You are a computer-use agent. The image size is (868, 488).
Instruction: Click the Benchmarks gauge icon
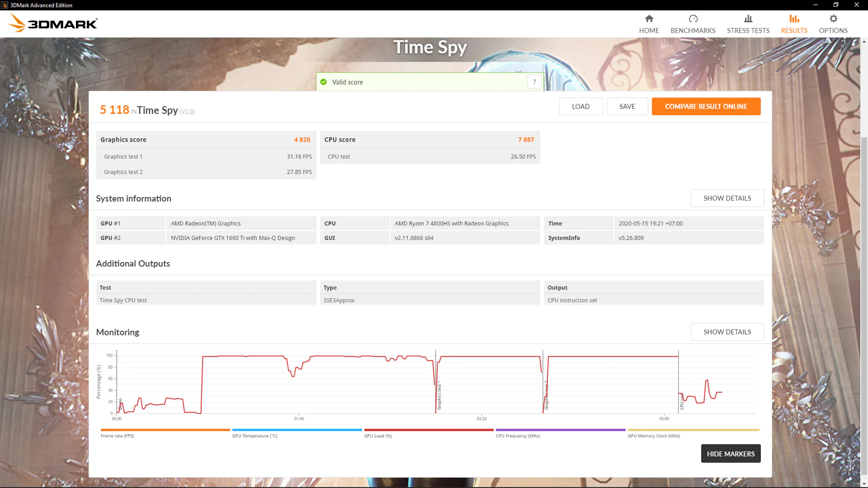(x=693, y=19)
